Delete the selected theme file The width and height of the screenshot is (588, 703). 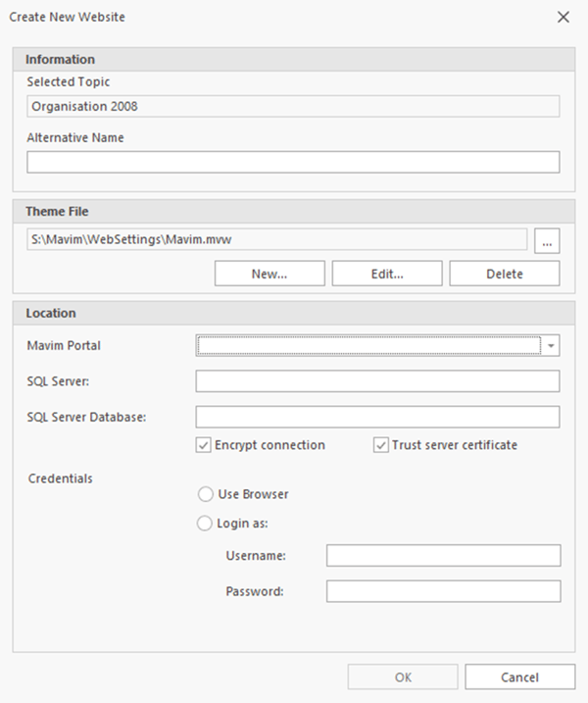tap(504, 274)
